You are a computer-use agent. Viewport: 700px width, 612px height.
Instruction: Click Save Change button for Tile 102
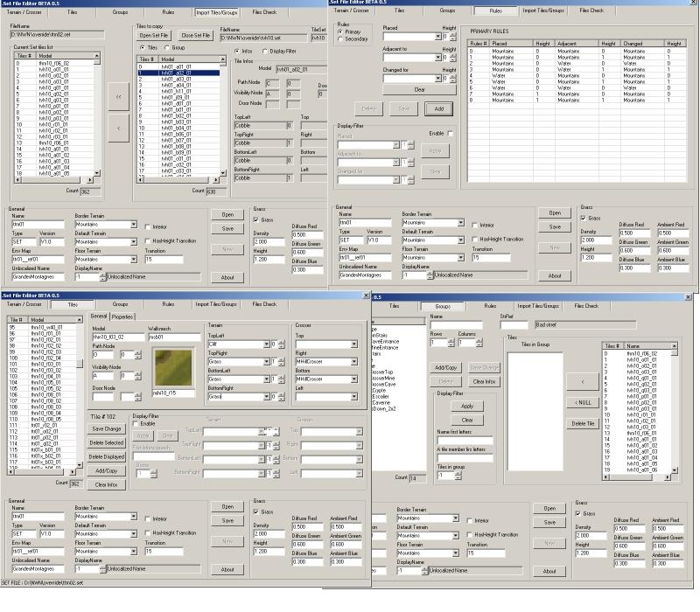(x=106, y=428)
